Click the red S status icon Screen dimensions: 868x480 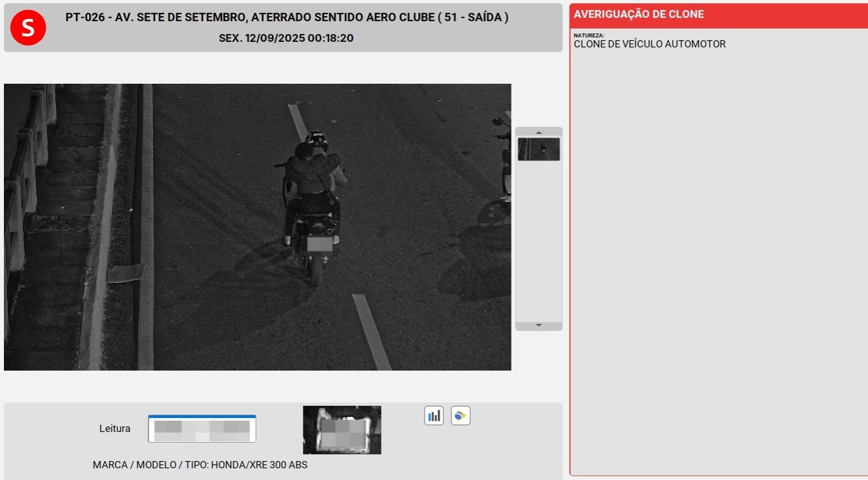pos(28,27)
